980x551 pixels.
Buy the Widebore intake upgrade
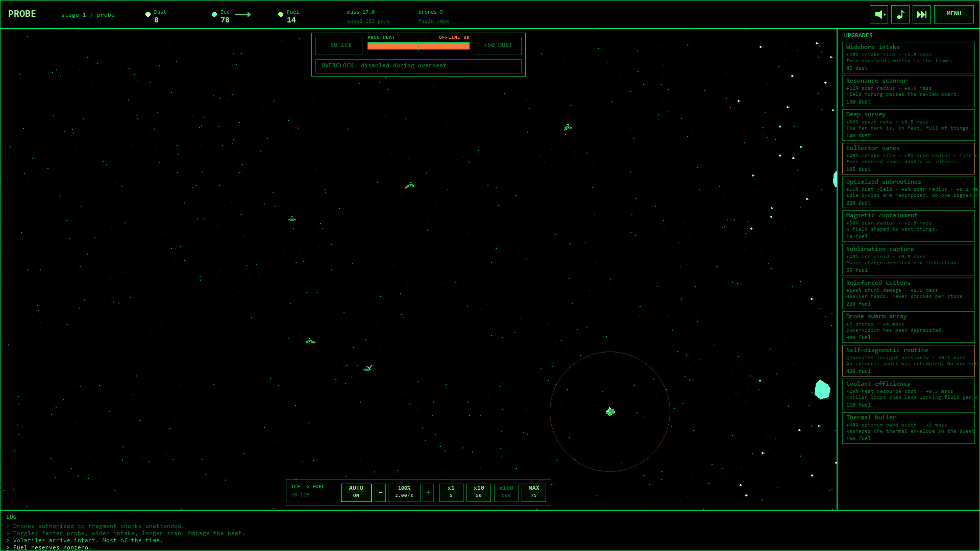tap(909, 57)
